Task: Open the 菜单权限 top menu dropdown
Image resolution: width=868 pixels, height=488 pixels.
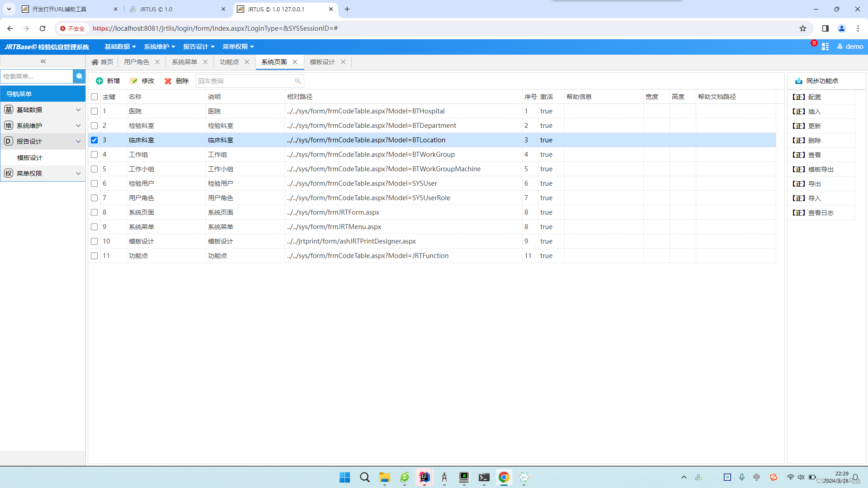Action: (238, 47)
